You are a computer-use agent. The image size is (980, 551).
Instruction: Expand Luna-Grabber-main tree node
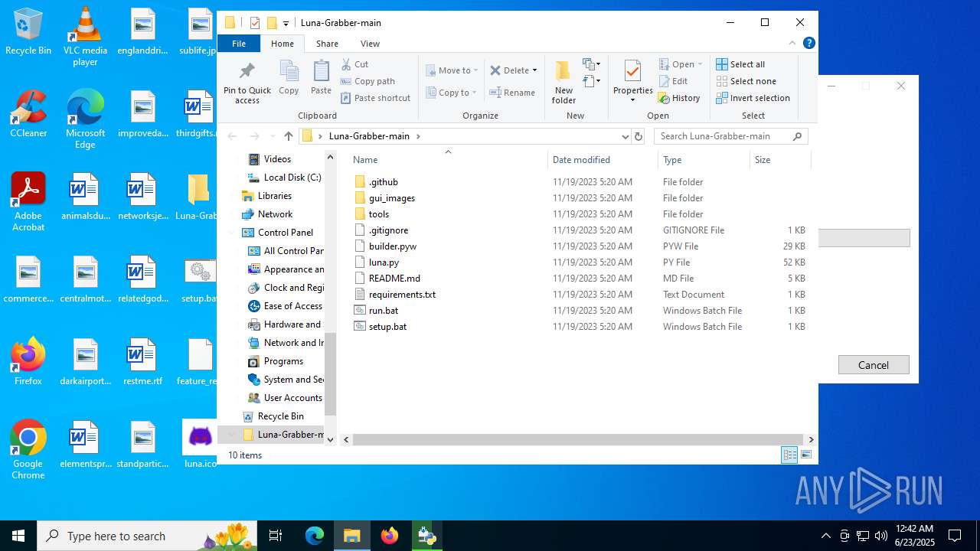(232, 435)
